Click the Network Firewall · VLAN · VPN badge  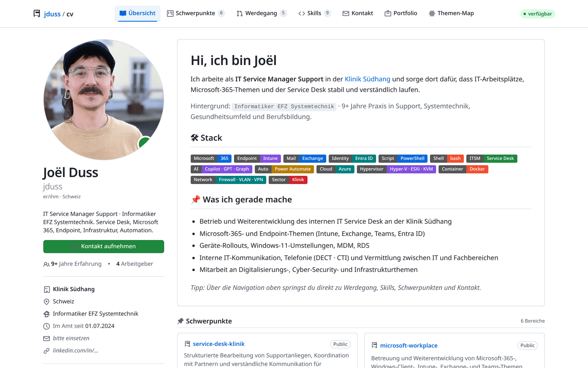[229, 180]
